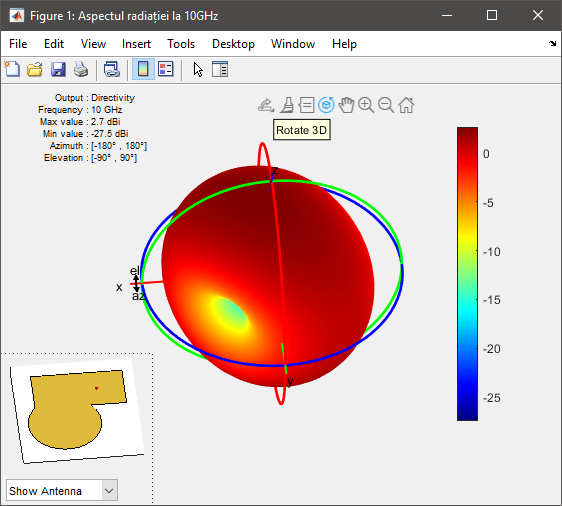This screenshot has width=562, height=506.
Task: Print the figure with the printer icon
Action: [81, 69]
